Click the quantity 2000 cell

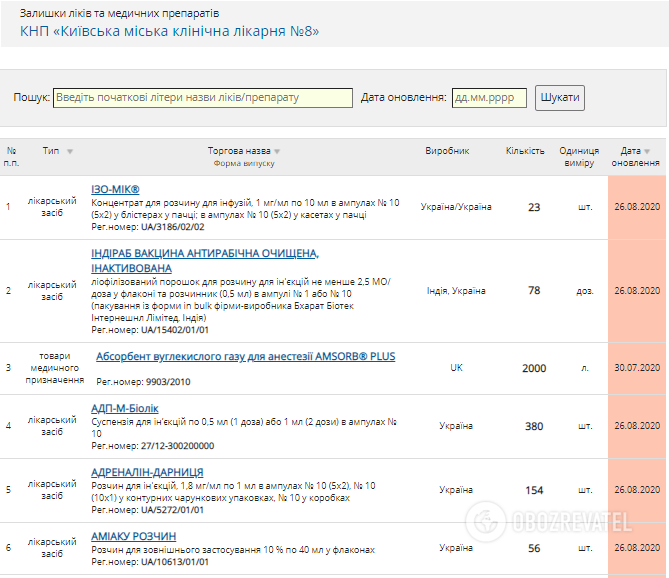click(x=534, y=368)
